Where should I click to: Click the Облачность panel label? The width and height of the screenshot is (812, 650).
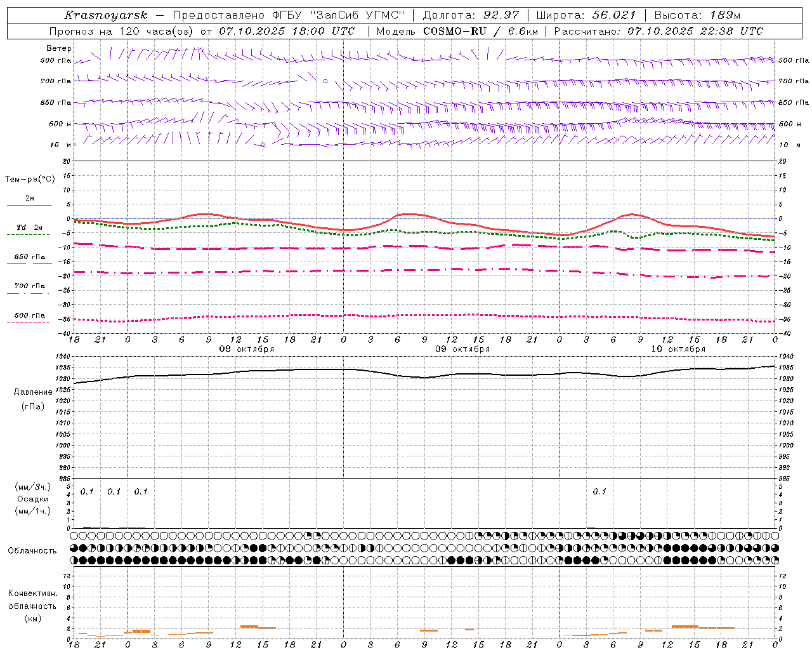[x=32, y=551]
